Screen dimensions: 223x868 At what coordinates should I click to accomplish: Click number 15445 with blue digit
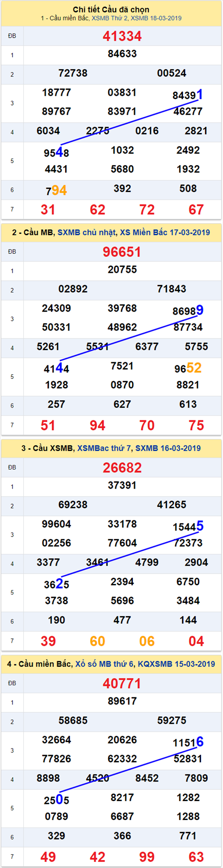tap(188, 526)
